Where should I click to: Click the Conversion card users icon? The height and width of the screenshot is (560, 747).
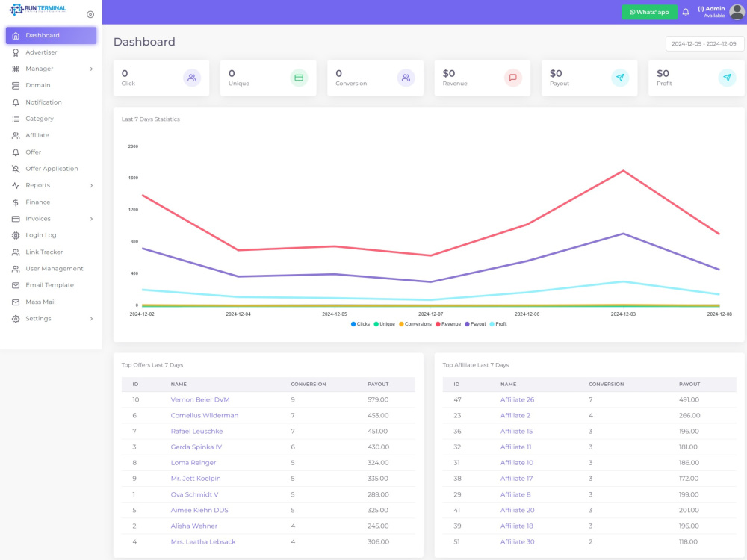[x=406, y=78]
